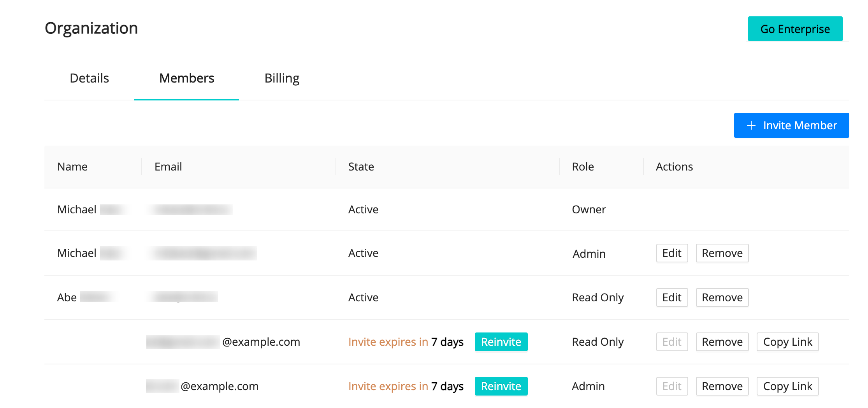Click Invite Member to add a user
This screenshot has width=868, height=408.
click(791, 125)
